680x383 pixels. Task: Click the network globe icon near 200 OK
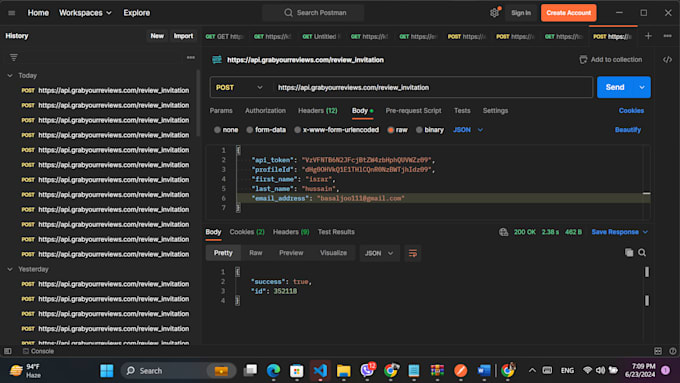(503, 232)
